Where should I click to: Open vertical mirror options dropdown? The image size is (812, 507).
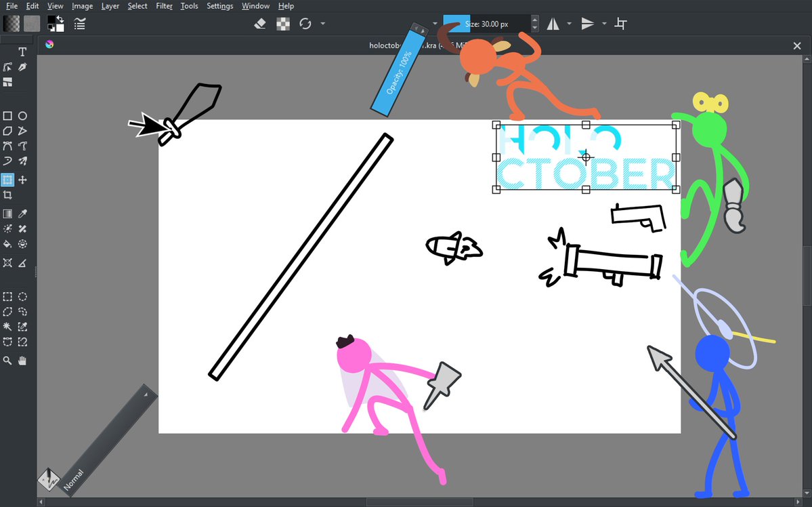point(604,23)
